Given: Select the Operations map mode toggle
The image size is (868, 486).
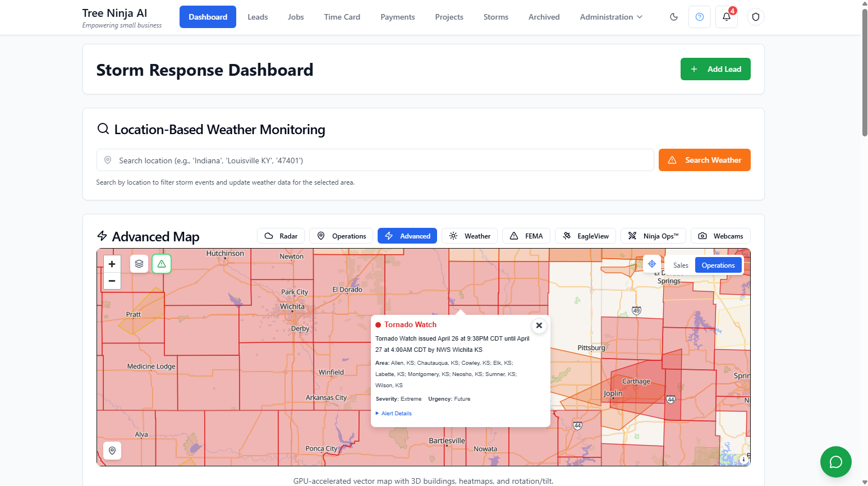Looking at the screenshot, I should (x=718, y=265).
